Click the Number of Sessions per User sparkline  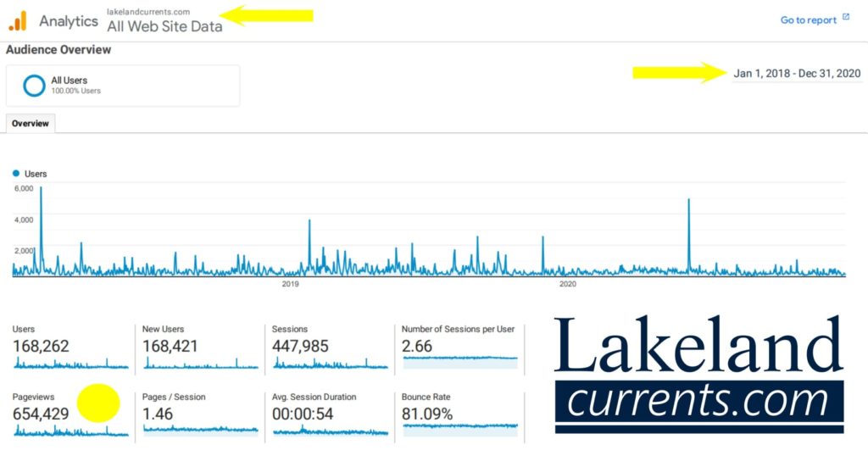460,363
